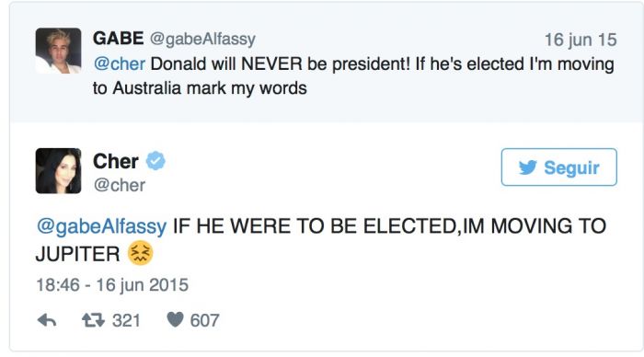Click the @cher handle under Cher's name
Screen dimensions: 644x357
(119, 185)
